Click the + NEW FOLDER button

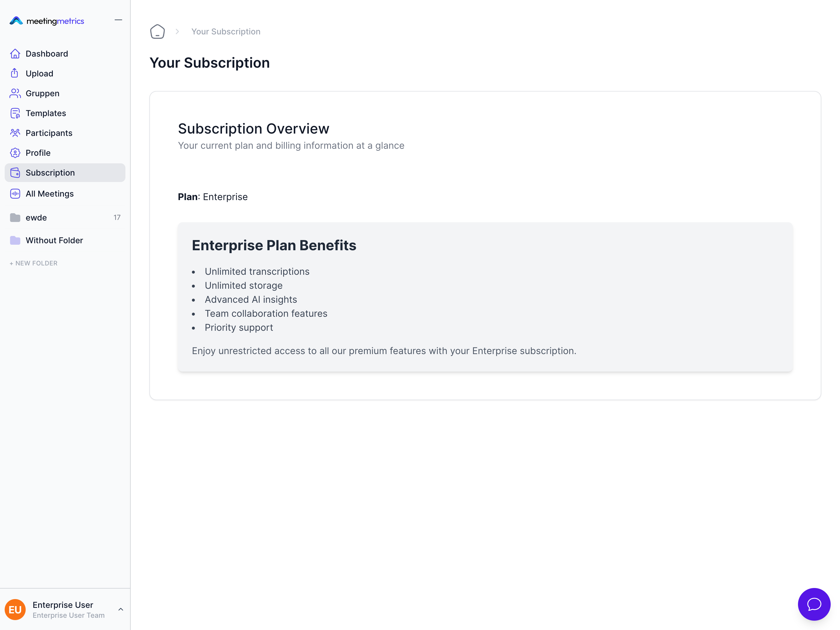pyautogui.click(x=34, y=263)
